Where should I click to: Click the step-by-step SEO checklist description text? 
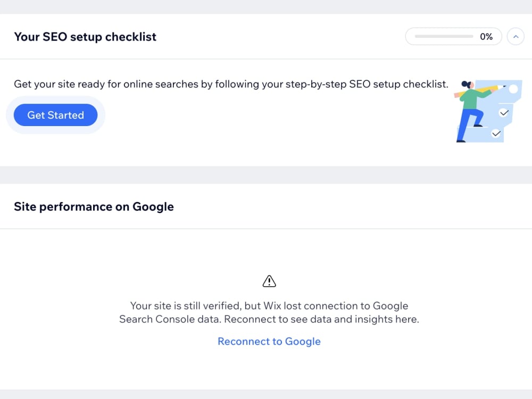pyautogui.click(x=231, y=84)
